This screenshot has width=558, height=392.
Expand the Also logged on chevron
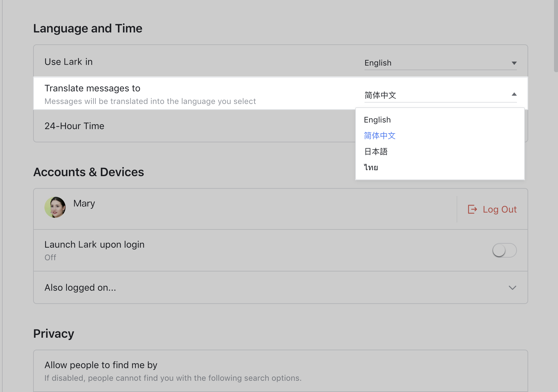[512, 288]
